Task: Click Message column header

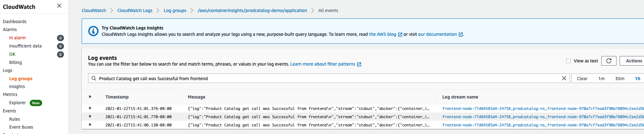Action: pyautogui.click(x=196, y=97)
